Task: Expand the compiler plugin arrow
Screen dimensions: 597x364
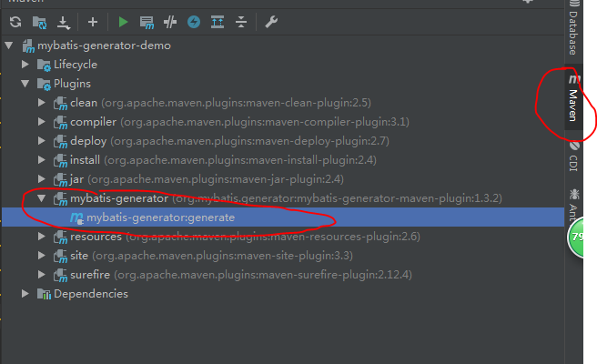Action: point(42,121)
